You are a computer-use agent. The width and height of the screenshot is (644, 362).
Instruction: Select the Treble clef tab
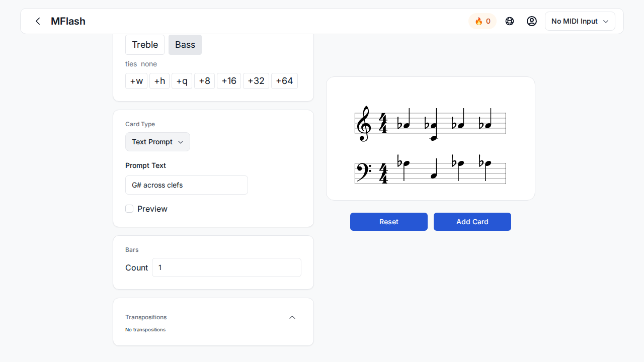(x=145, y=45)
